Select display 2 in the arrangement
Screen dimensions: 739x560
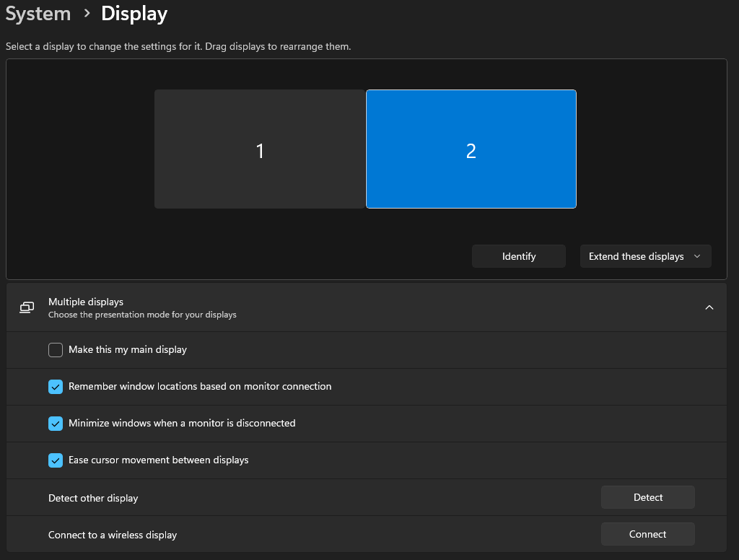point(471,149)
